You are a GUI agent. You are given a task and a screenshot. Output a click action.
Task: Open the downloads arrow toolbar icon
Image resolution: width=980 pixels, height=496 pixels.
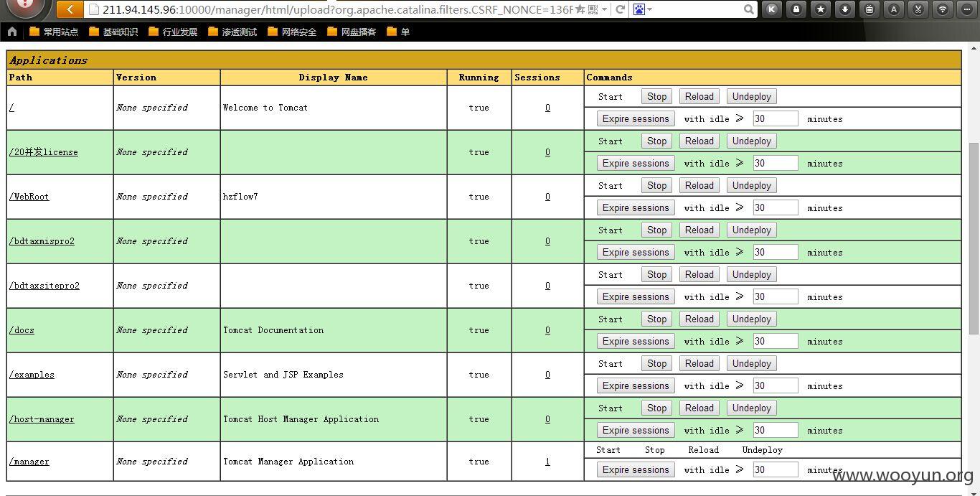coord(845,9)
